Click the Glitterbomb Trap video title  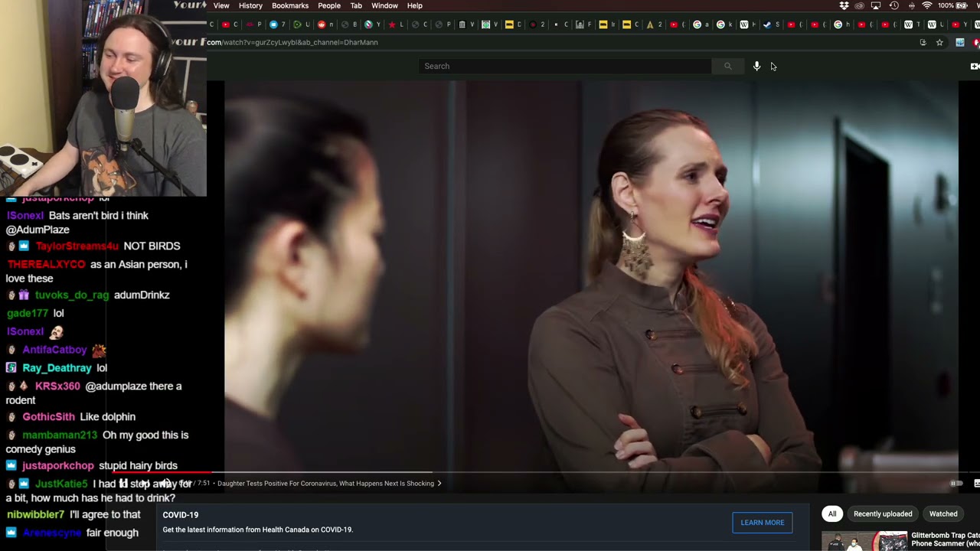click(946, 540)
